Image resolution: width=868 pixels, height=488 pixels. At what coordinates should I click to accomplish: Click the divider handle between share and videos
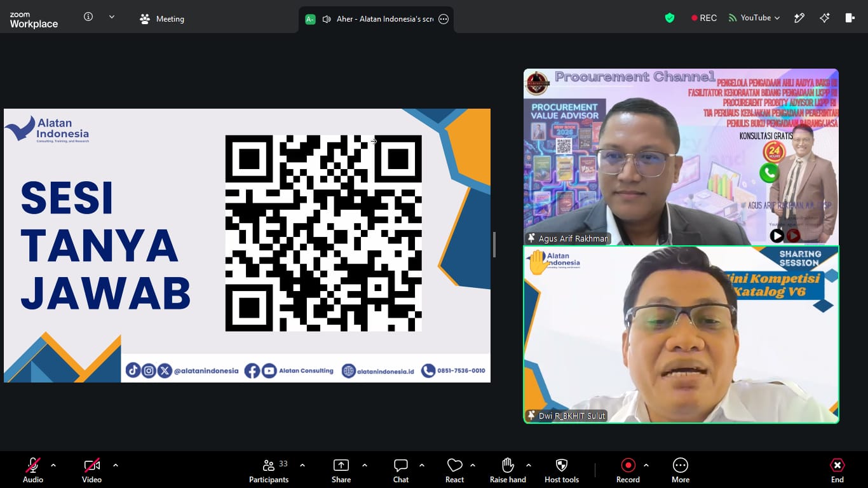point(494,245)
